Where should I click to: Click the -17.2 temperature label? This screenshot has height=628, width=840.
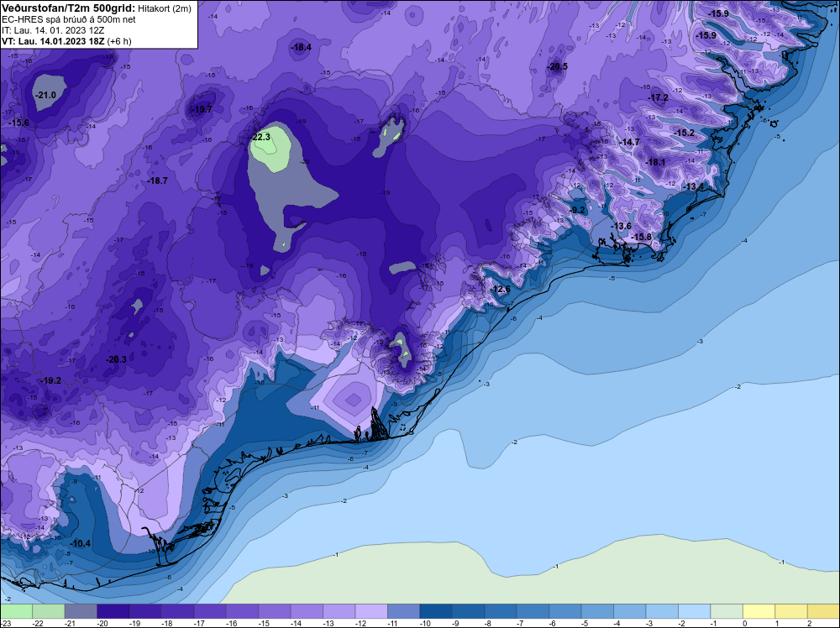tap(659, 97)
